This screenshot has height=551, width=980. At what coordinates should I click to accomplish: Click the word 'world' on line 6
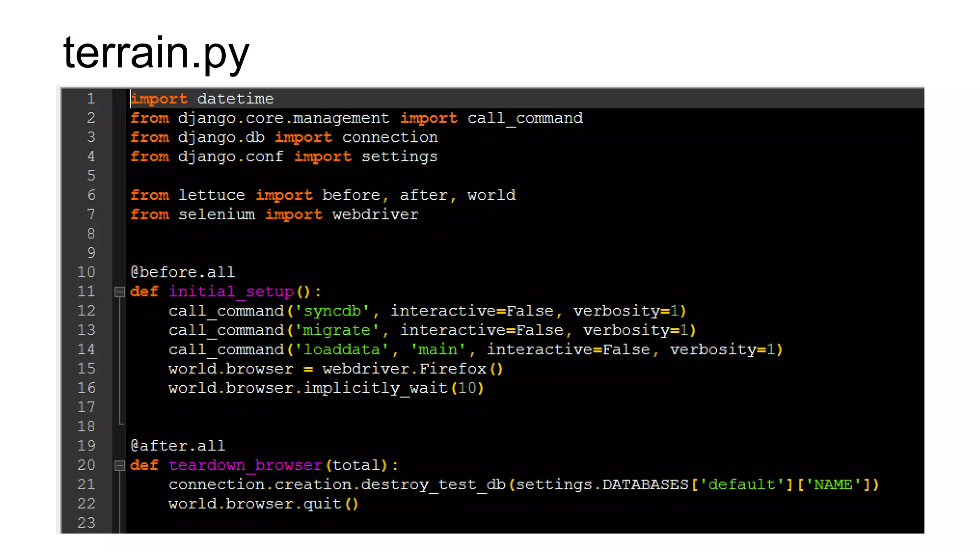[491, 195]
